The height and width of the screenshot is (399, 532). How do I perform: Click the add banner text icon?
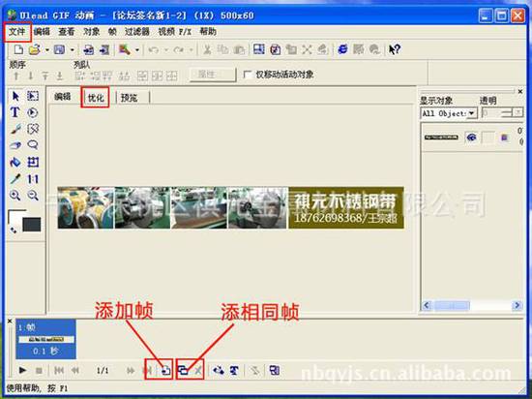click(234, 370)
